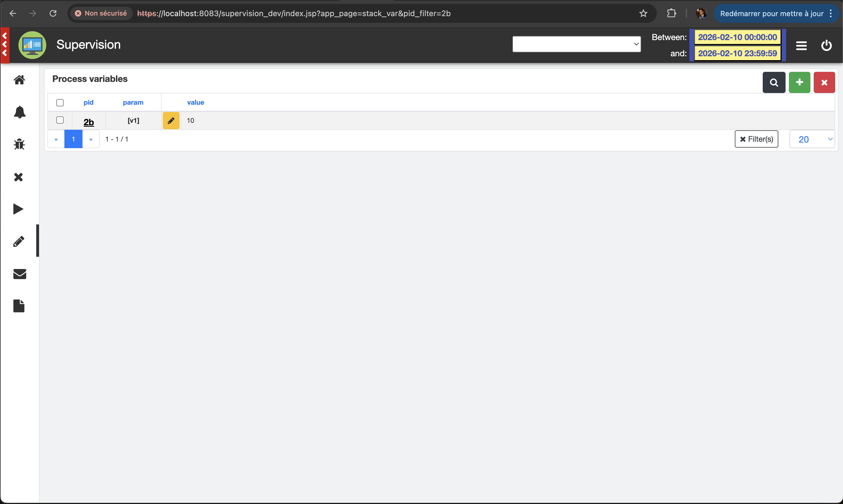Click the red delete cross button

(824, 82)
